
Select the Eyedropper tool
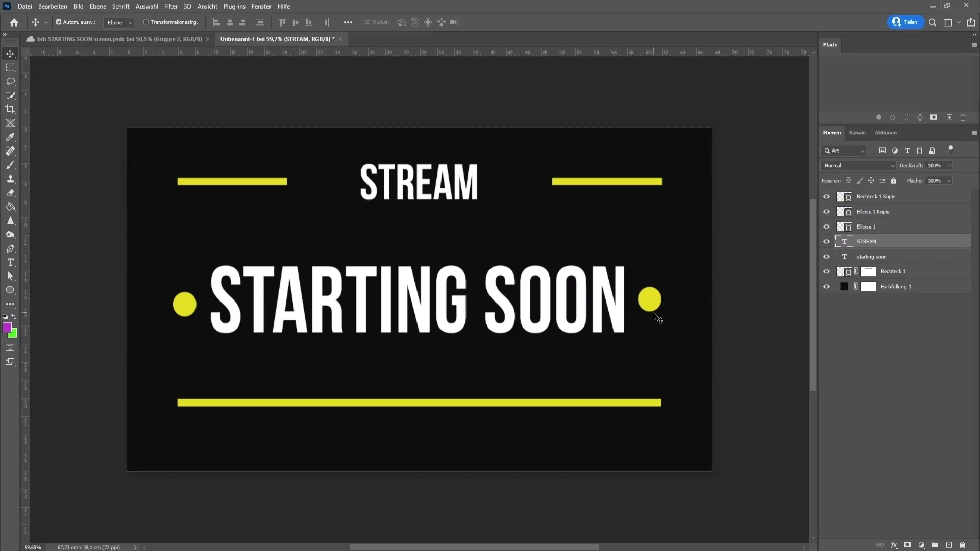click(10, 138)
